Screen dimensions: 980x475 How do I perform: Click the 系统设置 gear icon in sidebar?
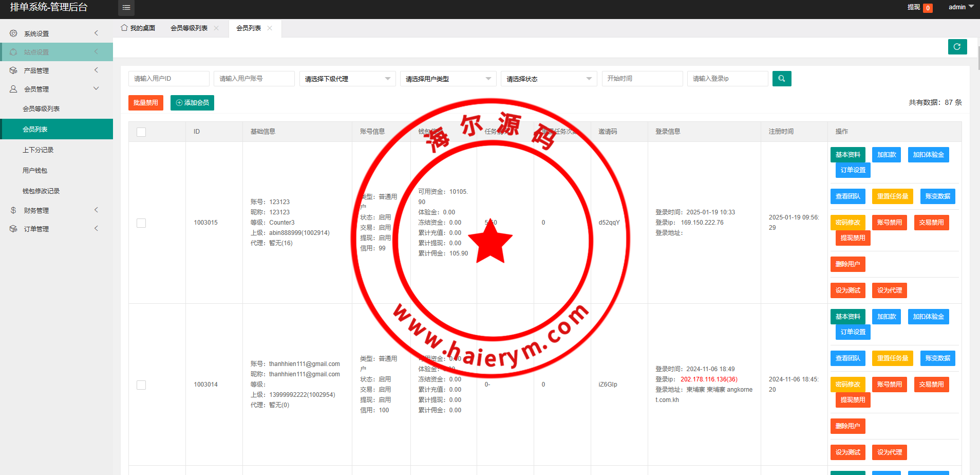click(x=13, y=33)
